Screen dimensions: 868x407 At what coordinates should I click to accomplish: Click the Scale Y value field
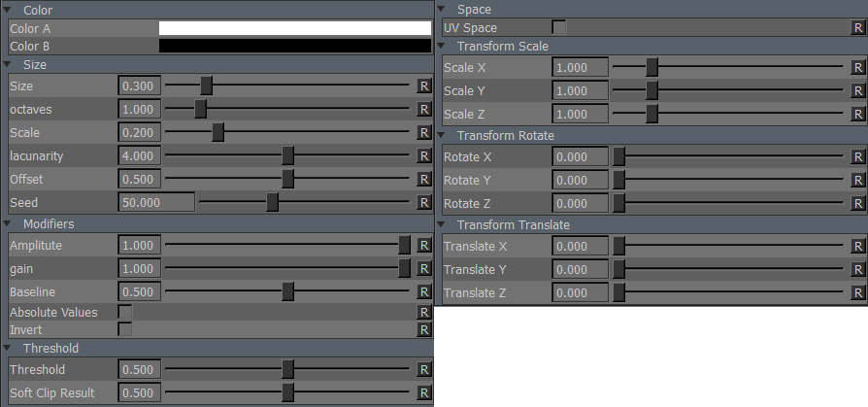tap(581, 90)
